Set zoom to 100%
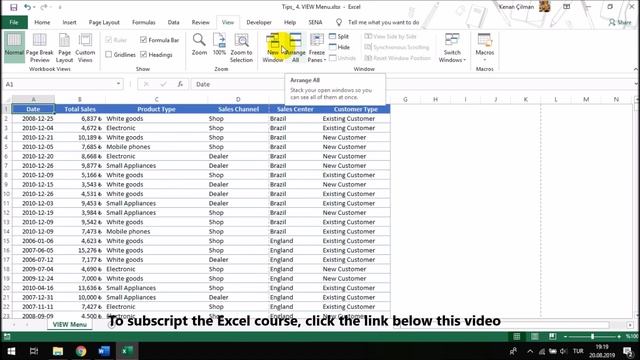 219,44
